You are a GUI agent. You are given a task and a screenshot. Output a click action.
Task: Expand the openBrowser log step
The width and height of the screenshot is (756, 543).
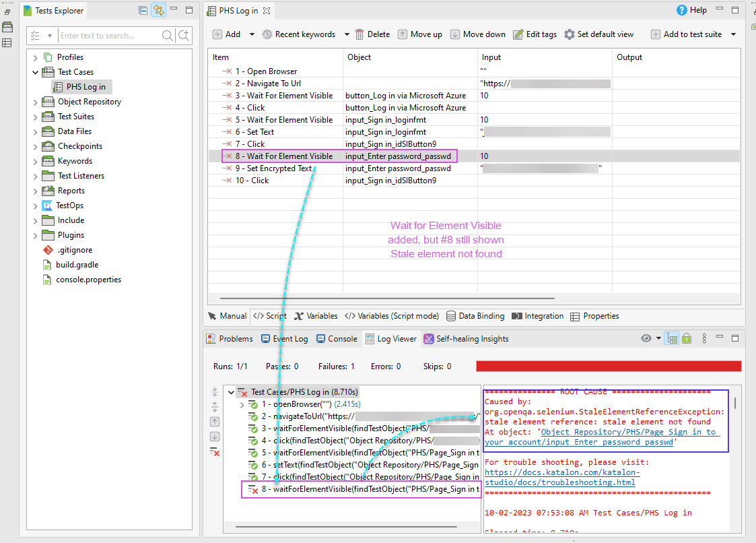242,404
